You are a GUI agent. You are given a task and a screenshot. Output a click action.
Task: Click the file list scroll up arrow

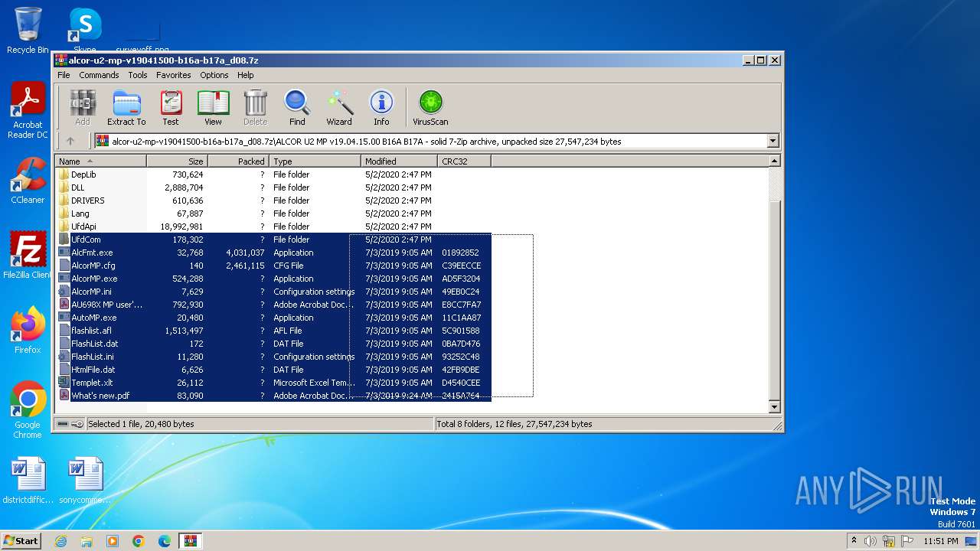pyautogui.click(x=774, y=161)
